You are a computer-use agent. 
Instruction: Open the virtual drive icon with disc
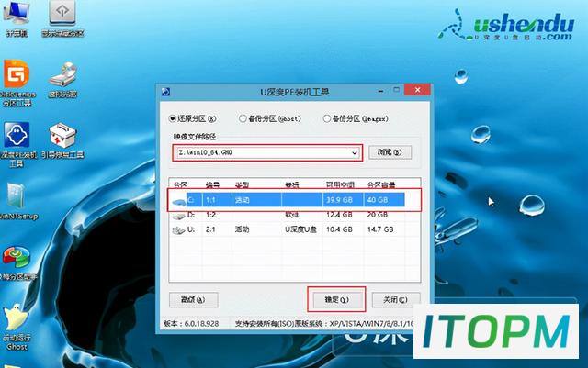pyautogui.click(x=62, y=80)
